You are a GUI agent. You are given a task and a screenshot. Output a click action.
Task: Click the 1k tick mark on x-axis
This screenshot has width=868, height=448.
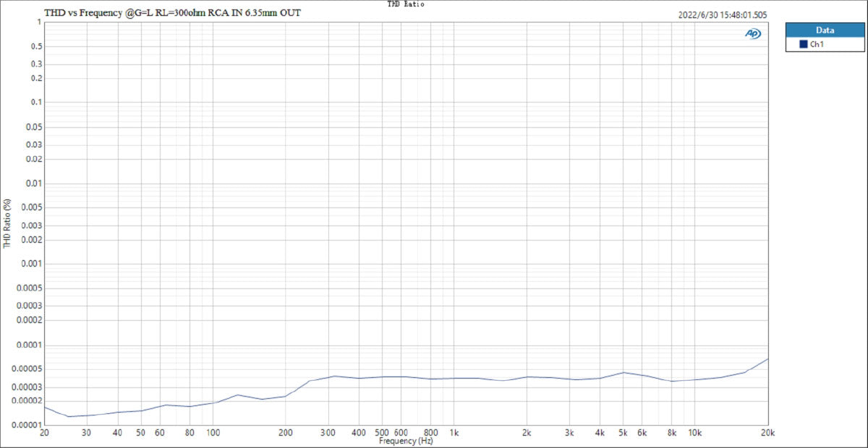pos(454,426)
